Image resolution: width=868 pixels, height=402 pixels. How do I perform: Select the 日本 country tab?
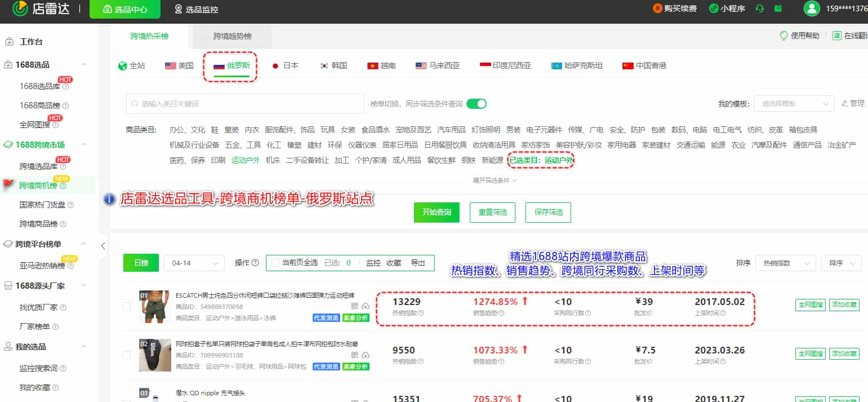(285, 65)
